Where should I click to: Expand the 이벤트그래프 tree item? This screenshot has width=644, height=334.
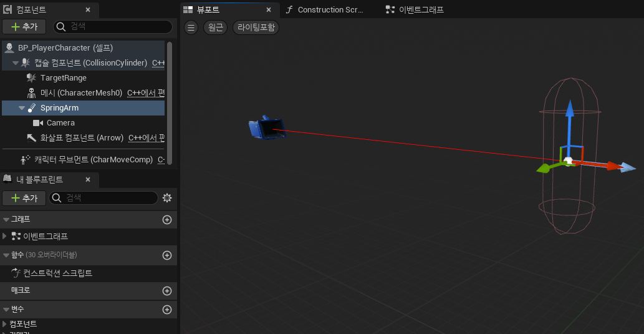pos(5,236)
